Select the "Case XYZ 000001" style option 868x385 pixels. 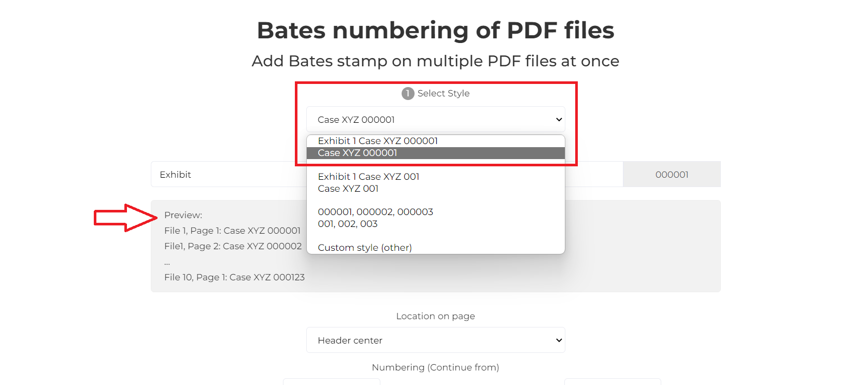[x=357, y=153]
